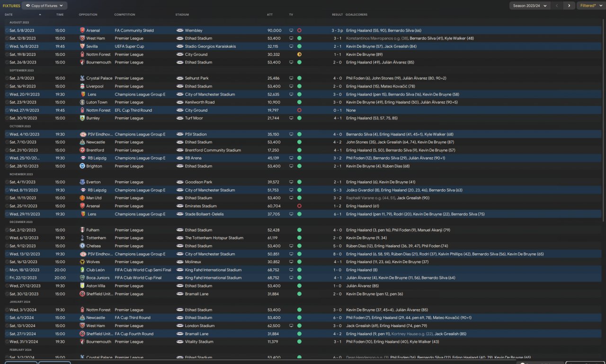Click scorer Joško Gvardiol (8)
Viewport: 606px width, 364px height.
click(362, 190)
